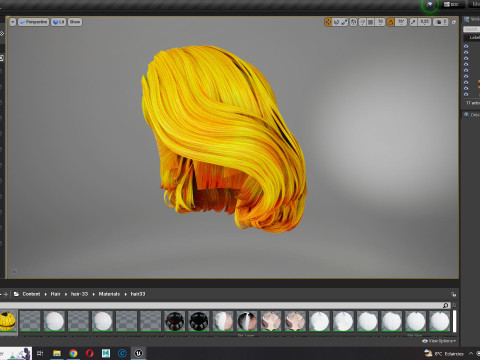Navigate to Content breadcrumb folder
The height and width of the screenshot is (360, 480).
31,294
